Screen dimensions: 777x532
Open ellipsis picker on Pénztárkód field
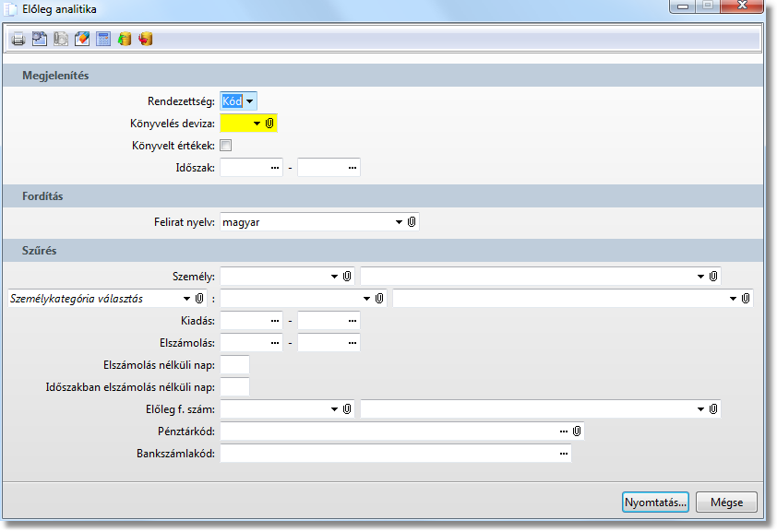564,432
